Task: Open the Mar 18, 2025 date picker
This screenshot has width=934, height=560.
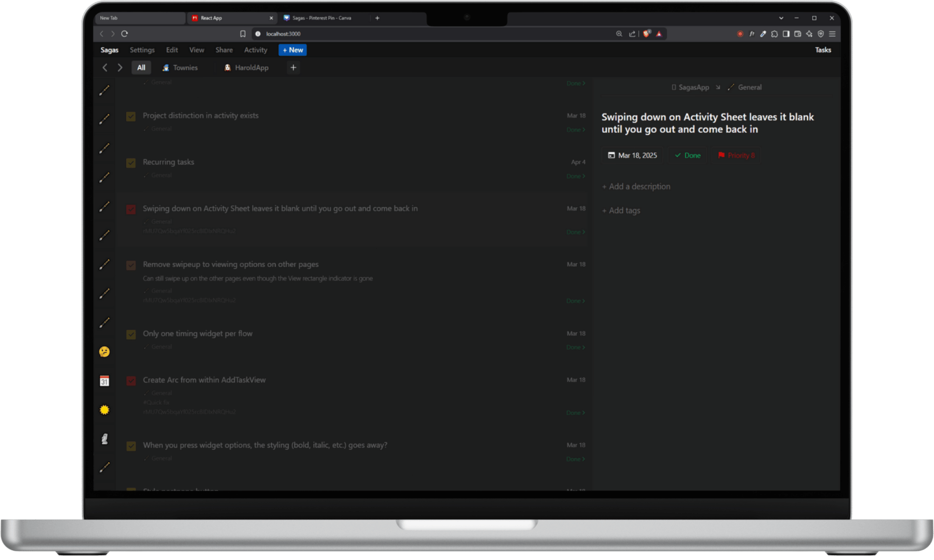Action: pyautogui.click(x=633, y=155)
